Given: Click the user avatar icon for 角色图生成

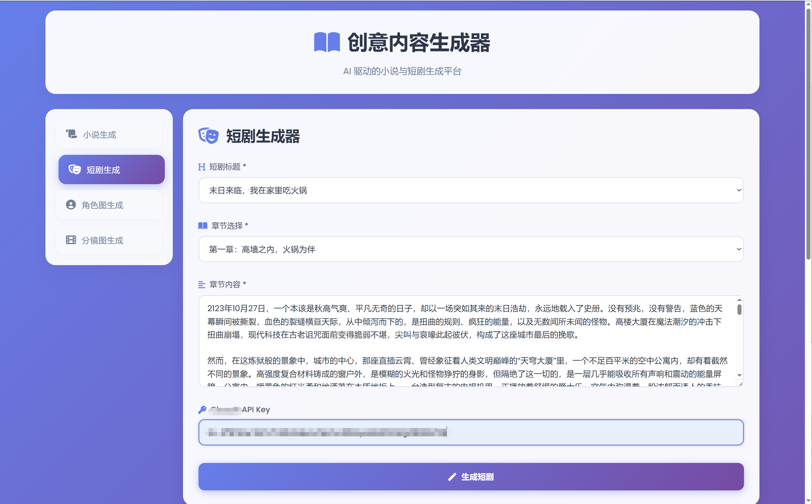Looking at the screenshot, I should [x=71, y=205].
